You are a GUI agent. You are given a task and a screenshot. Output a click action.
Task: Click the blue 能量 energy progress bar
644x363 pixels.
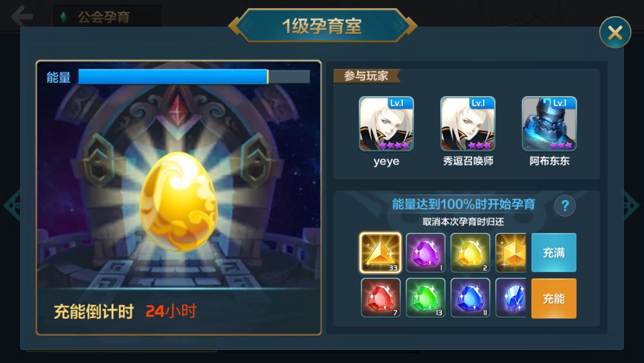[194, 76]
